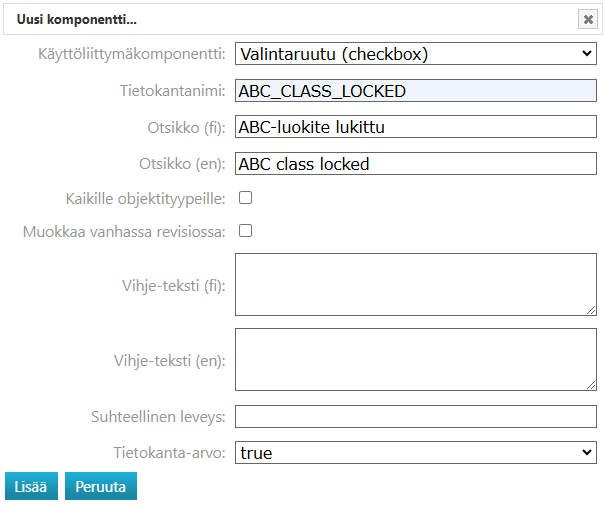Open the Käyttöliittymäkomponentti dropdown
Viewport: 605px width, 508px height.
[415, 54]
